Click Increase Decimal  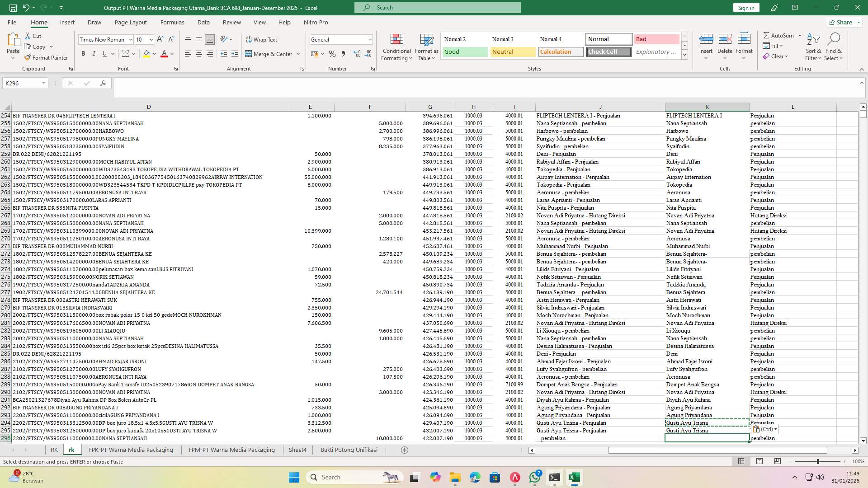[x=356, y=54]
